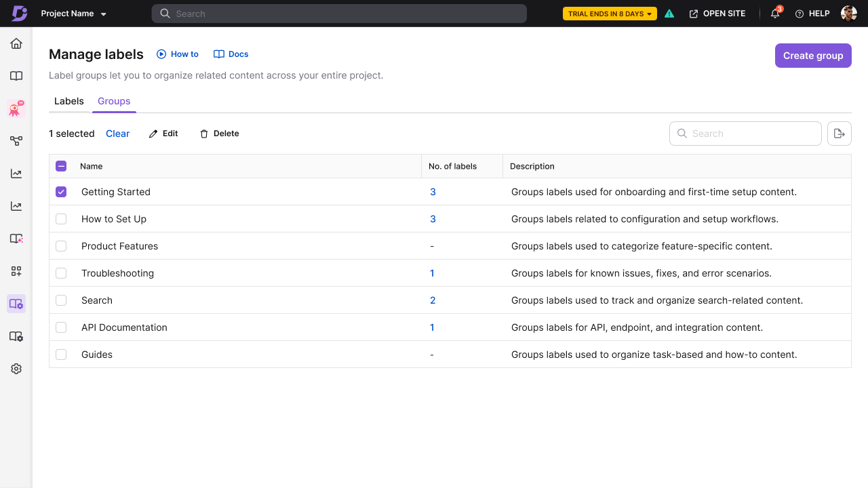Image resolution: width=868 pixels, height=488 pixels.
Task: Open the open-book documentation sidebar icon
Action: point(16,76)
